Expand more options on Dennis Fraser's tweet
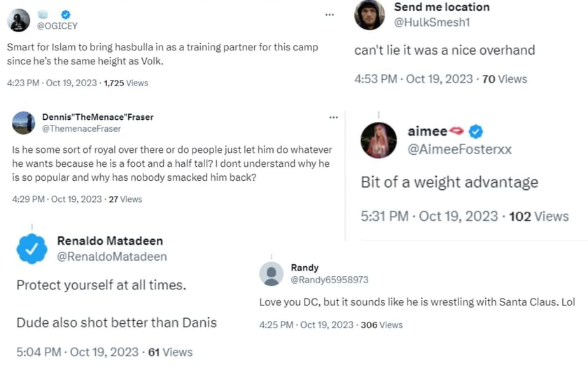The width and height of the screenshot is (588, 368). click(333, 117)
